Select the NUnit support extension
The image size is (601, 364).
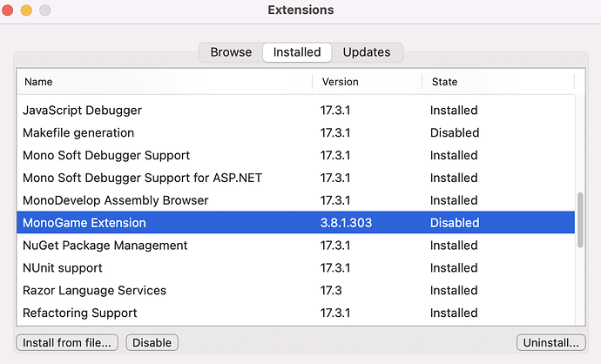point(295,268)
